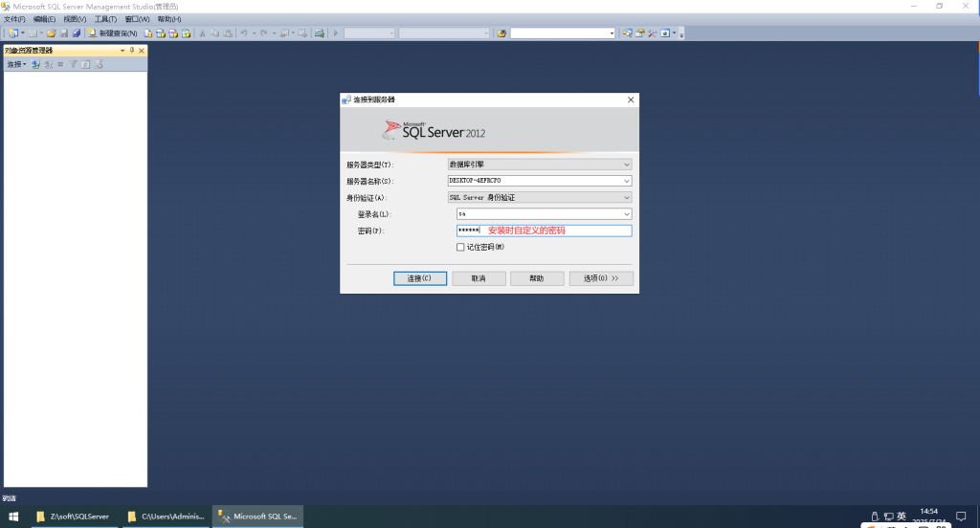The width and height of the screenshot is (980, 528).
Task: Focus the 密码 password field
Action: pos(544,231)
